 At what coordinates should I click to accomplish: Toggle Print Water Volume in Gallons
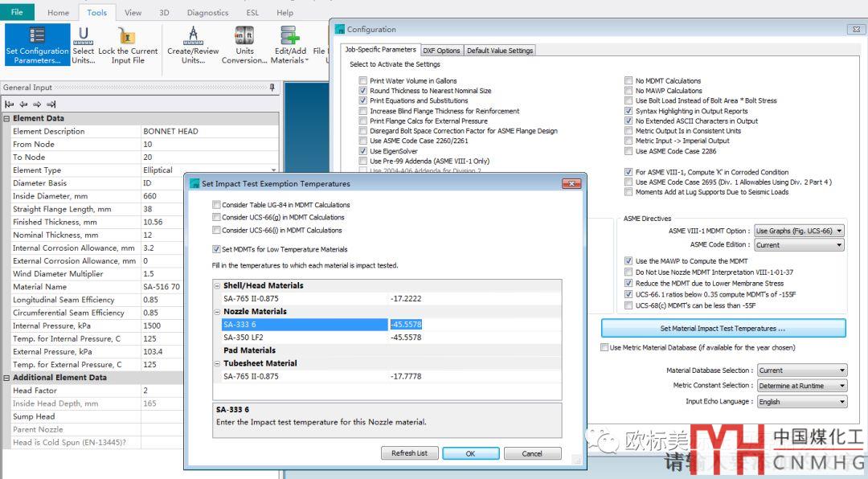363,81
